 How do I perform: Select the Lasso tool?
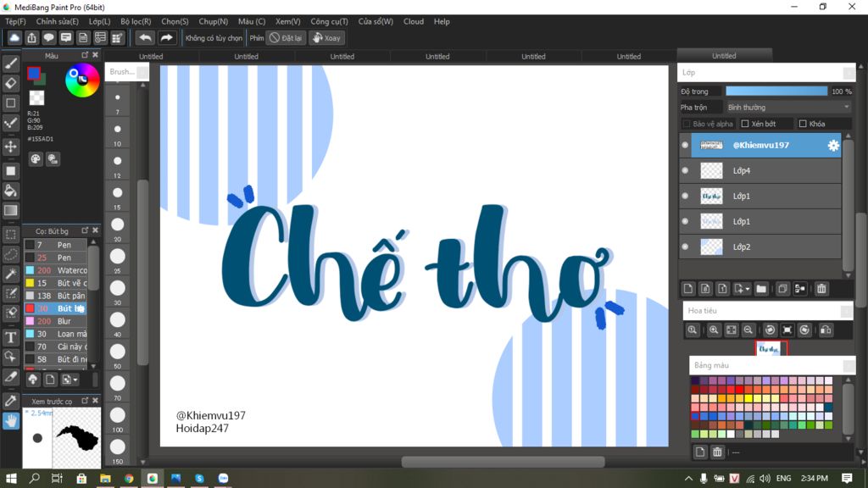10,254
